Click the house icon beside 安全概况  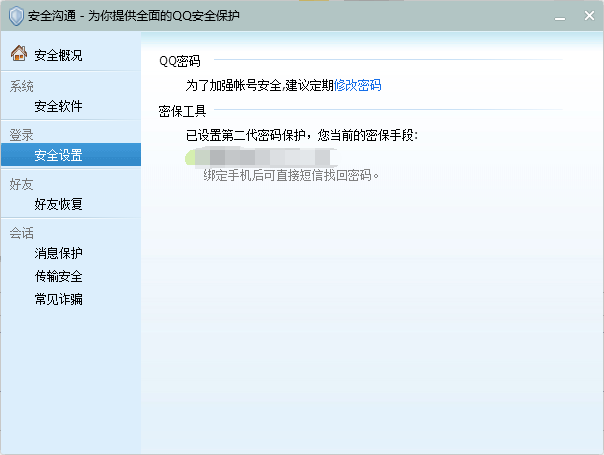click(18, 53)
